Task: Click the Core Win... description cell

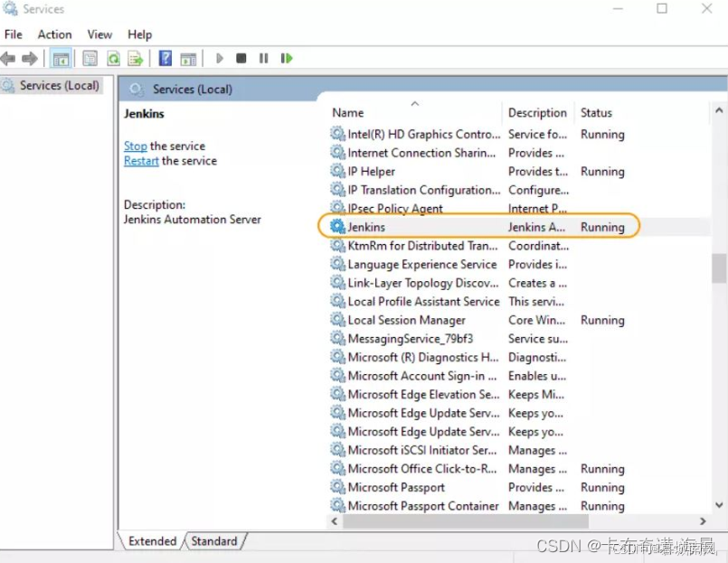Action: [x=536, y=320]
